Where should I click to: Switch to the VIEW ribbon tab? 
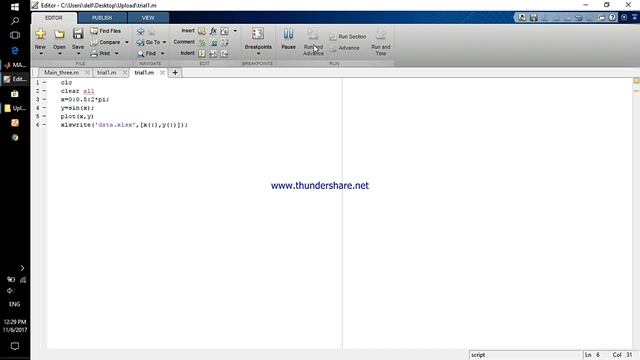[148, 18]
